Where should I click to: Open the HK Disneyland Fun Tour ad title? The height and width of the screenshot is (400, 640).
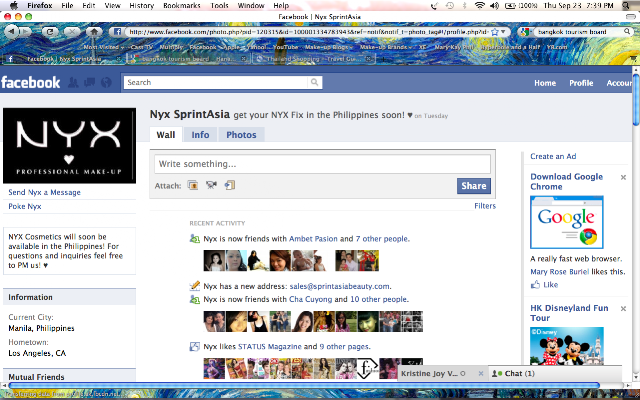[569, 313]
